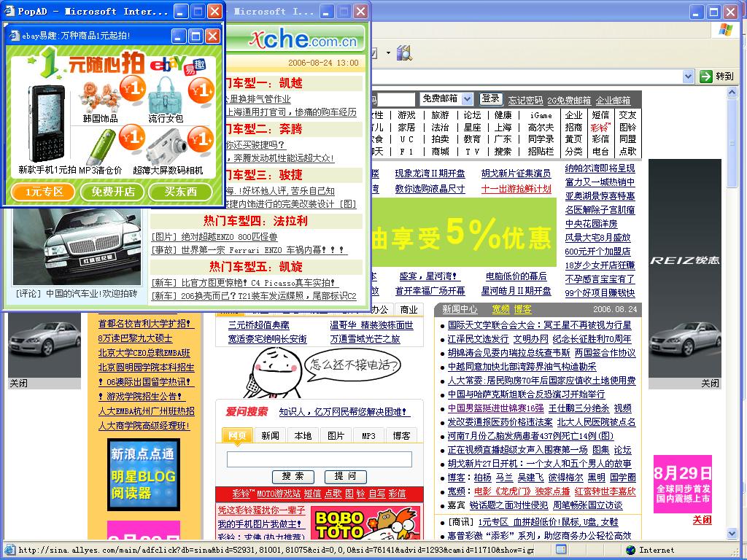Click the digital camera image in eBay ad
This screenshot has width=747, height=560.
point(167,145)
